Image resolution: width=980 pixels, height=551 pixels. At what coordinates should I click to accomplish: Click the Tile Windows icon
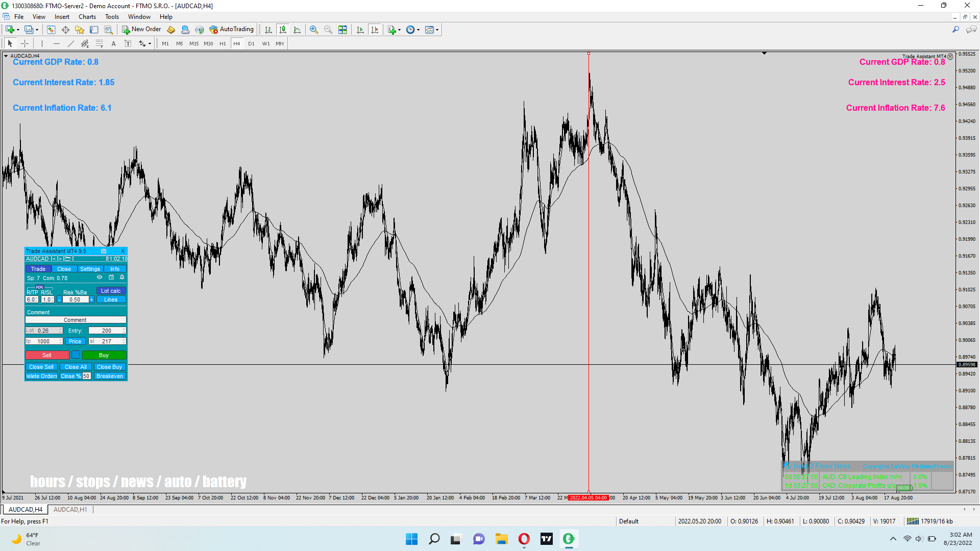tap(342, 30)
